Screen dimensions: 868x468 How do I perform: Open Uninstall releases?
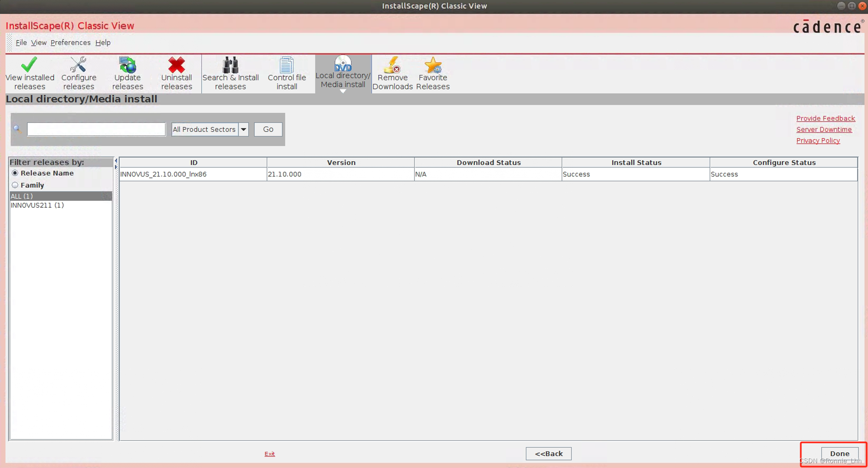[177, 73]
